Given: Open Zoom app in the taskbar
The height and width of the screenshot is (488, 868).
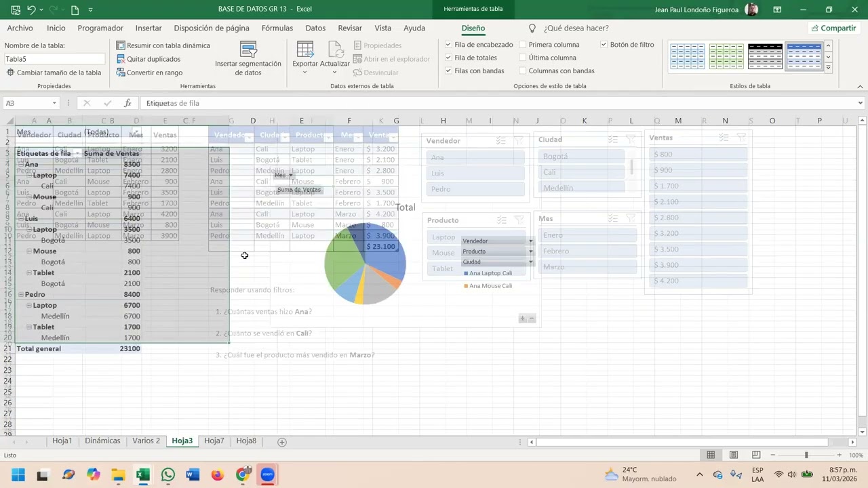Looking at the screenshot, I should [x=268, y=474].
